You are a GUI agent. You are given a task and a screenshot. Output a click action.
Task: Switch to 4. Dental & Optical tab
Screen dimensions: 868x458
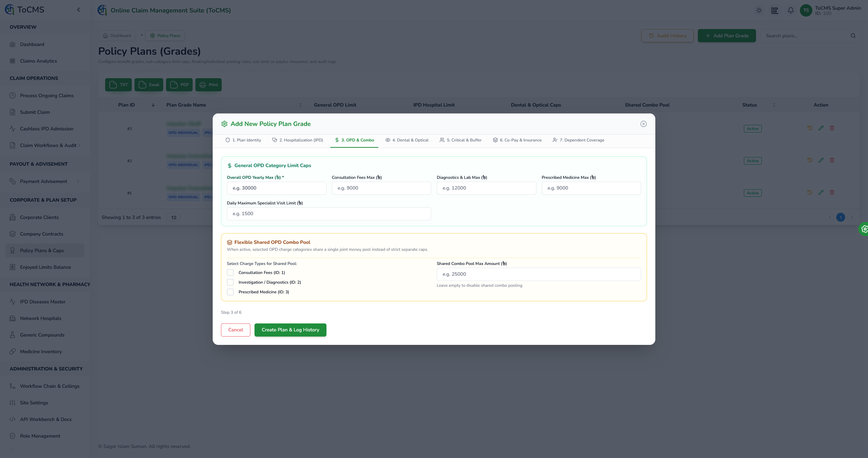[407, 140]
